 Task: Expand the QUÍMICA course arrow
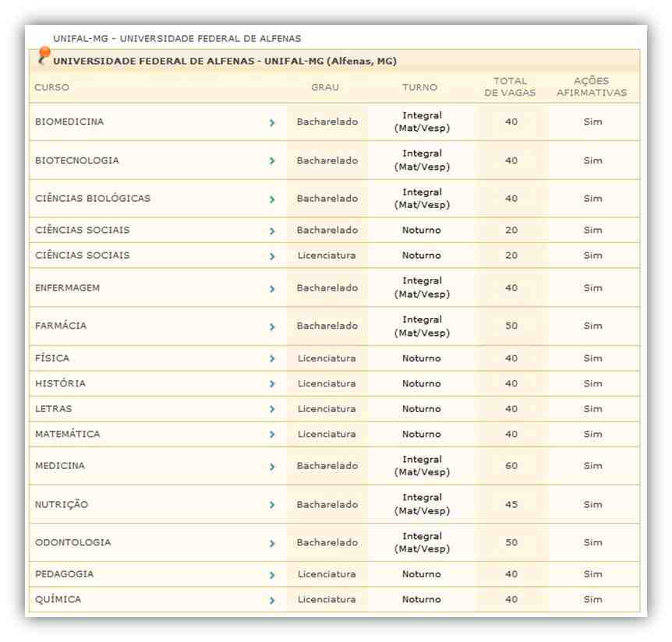pos(272,601)
